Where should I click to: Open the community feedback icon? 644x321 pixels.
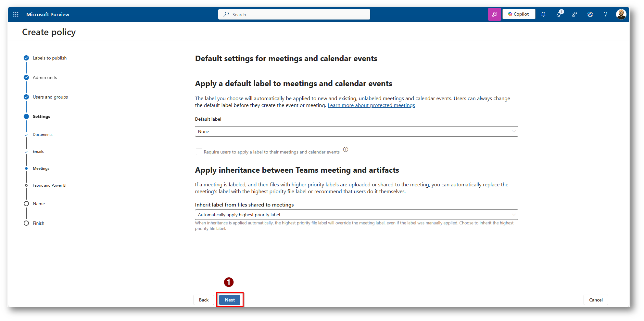pyautogui.click(x=575, y=14)
